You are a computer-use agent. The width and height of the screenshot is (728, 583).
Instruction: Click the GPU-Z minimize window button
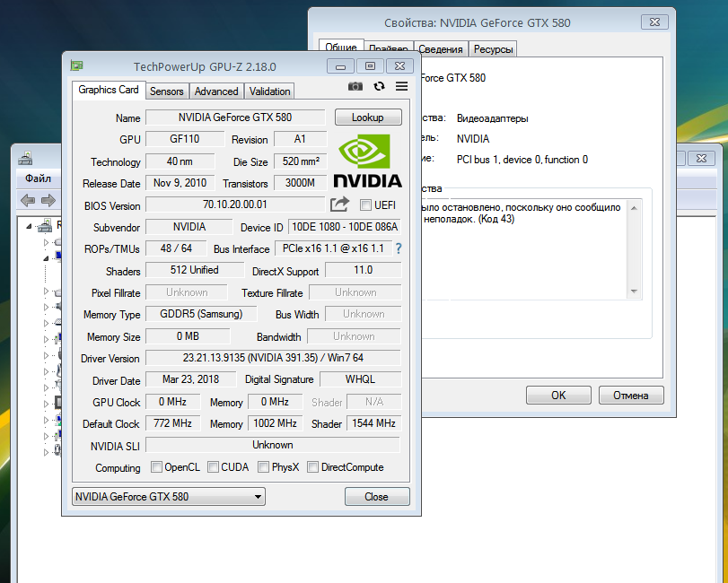point(340,66)
